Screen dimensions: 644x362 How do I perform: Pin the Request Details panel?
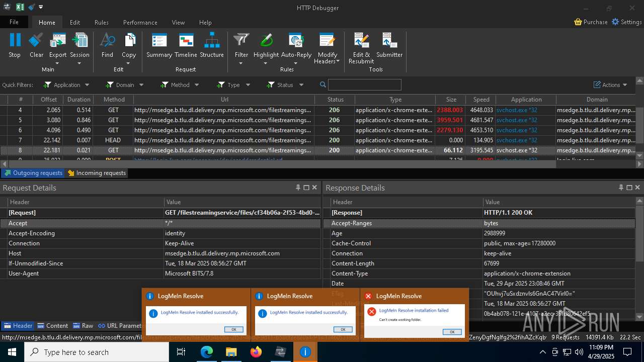[x=298, y=188]
